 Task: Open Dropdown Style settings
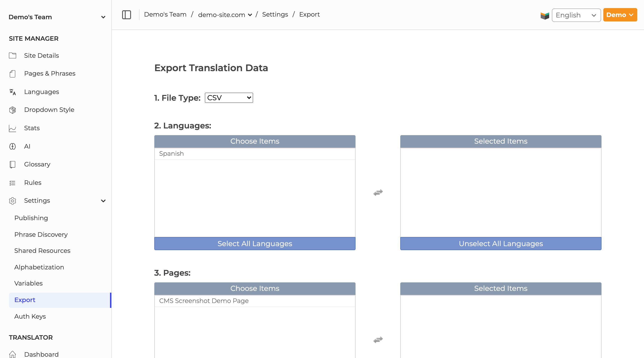49,110
